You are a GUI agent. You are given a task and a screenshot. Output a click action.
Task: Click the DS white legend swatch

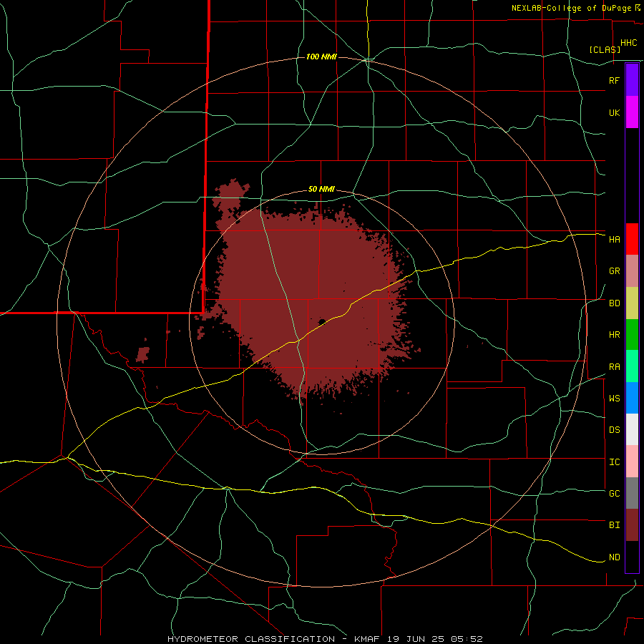pos(632,429)
